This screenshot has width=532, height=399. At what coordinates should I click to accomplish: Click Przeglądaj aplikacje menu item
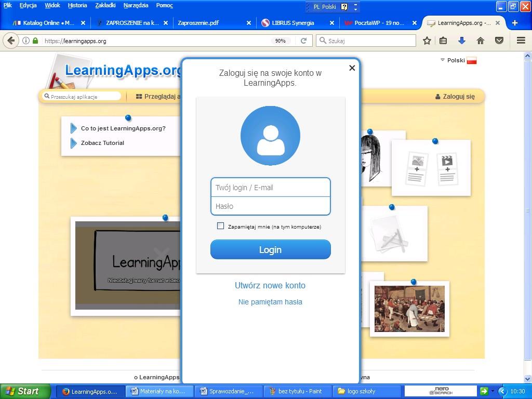pyautogui.click(x=158, y=97)
